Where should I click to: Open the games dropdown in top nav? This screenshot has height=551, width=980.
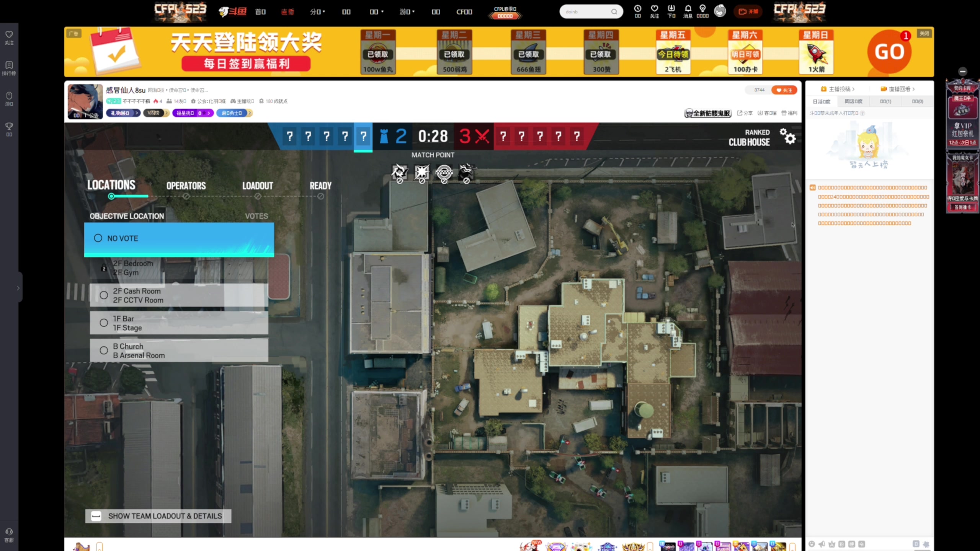[x=407, y=12]
